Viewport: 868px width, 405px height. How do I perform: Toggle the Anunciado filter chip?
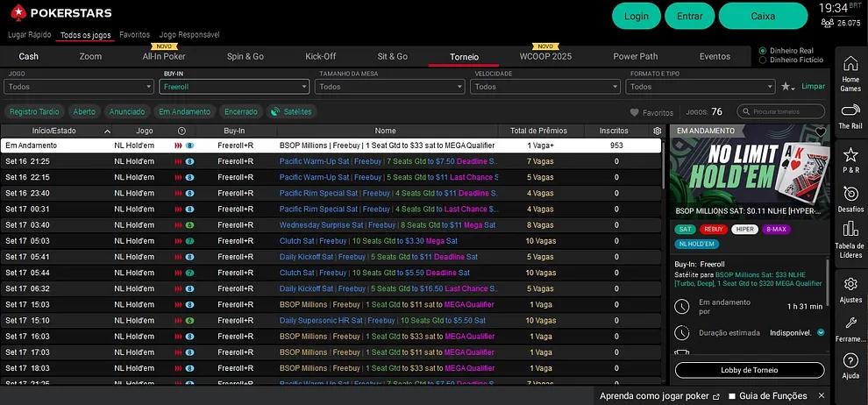[127, 111]
